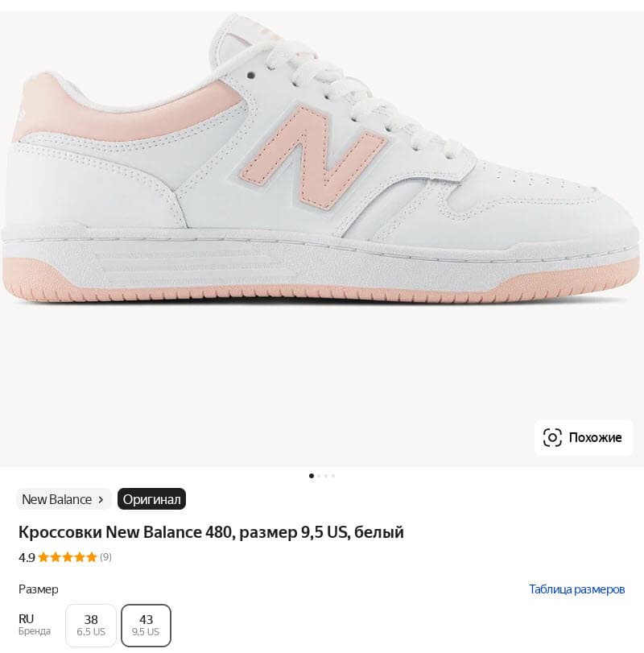Screen dimensions: 644x653
Task: Switch to the last carousel dot
Action: [333, 476]
